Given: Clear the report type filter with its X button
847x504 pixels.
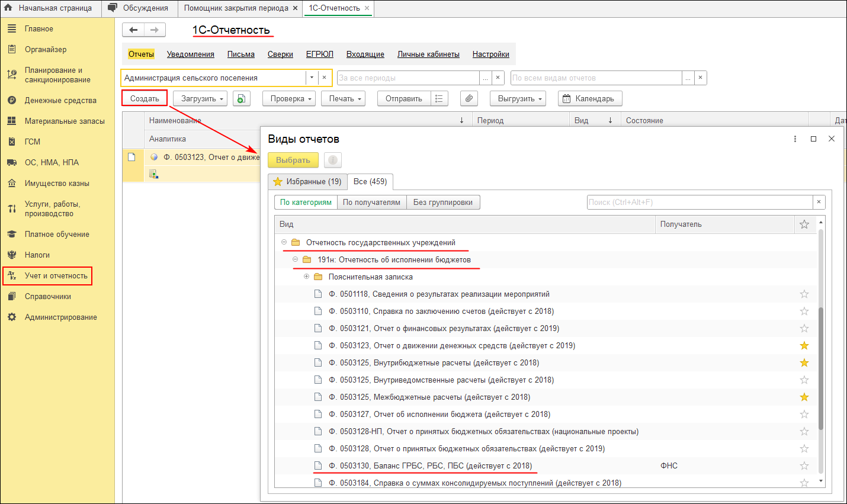Looking at the screenshot, I should click(x=701, y=78).
